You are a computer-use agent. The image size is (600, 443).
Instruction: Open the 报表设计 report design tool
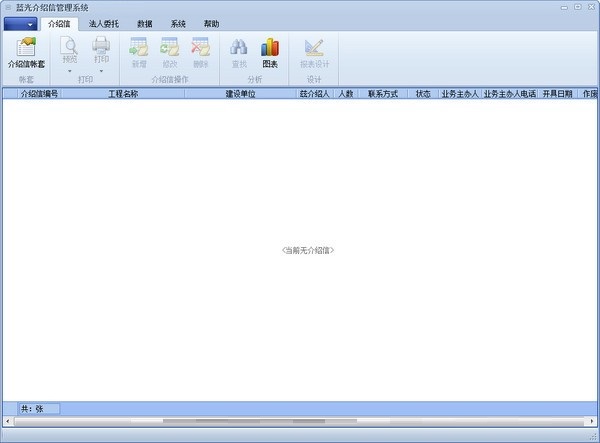(x=313, y=47)
